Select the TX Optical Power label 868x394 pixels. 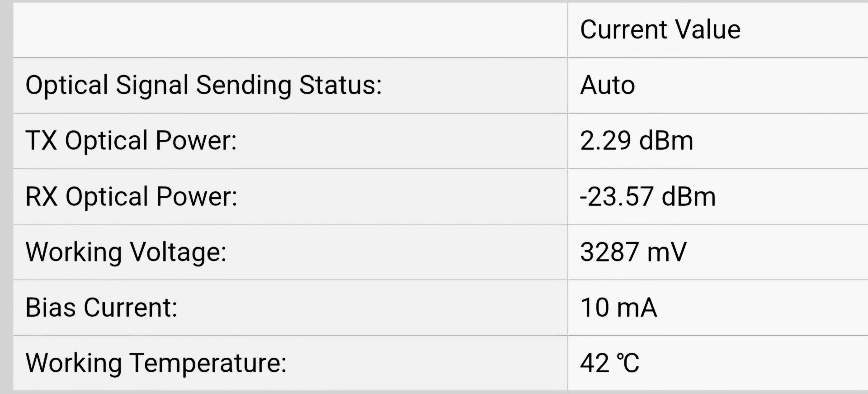click(131, 141)
